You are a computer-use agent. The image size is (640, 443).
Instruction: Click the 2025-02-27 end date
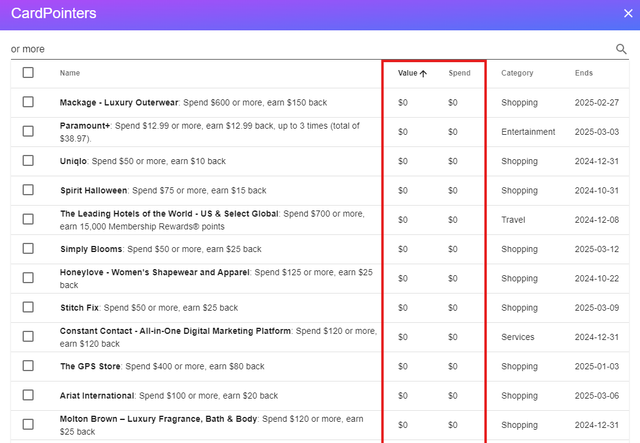[x=597, y=102]
